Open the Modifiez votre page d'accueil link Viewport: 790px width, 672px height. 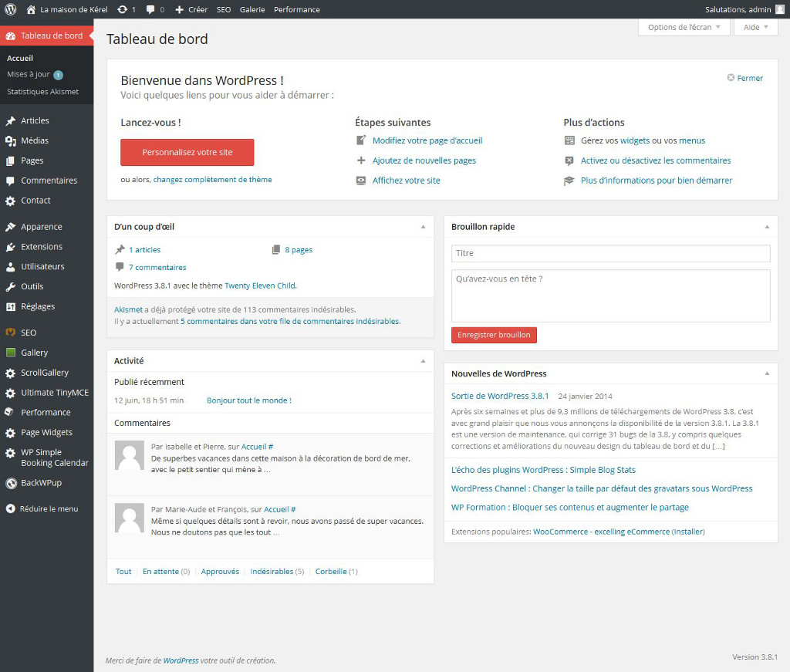[x=427, y=140]
